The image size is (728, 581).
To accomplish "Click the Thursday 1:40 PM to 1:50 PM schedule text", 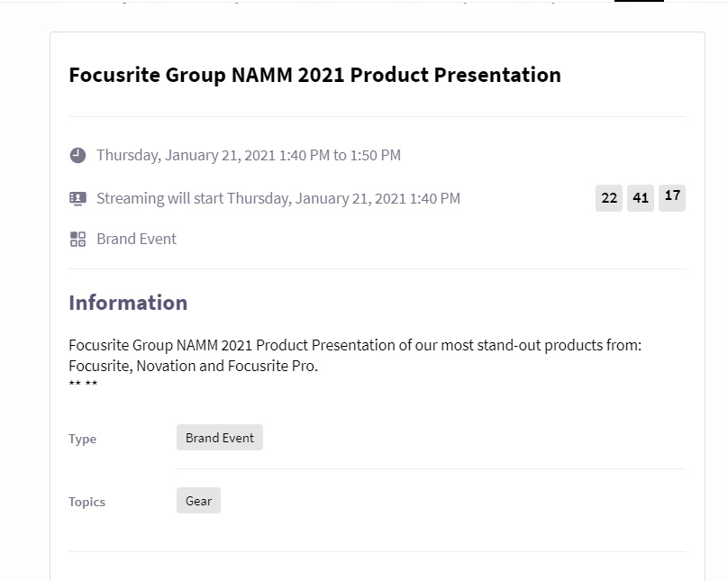I will tap(249, 155).
